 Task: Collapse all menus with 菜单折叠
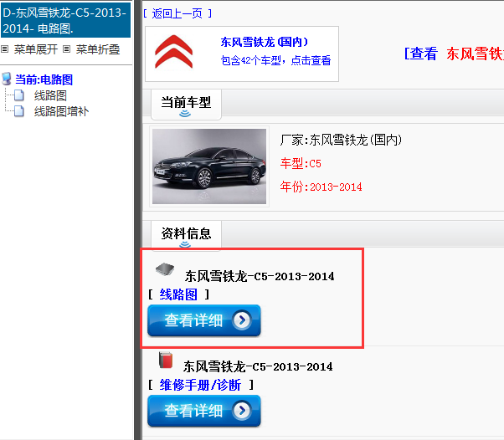click(98, 49)
